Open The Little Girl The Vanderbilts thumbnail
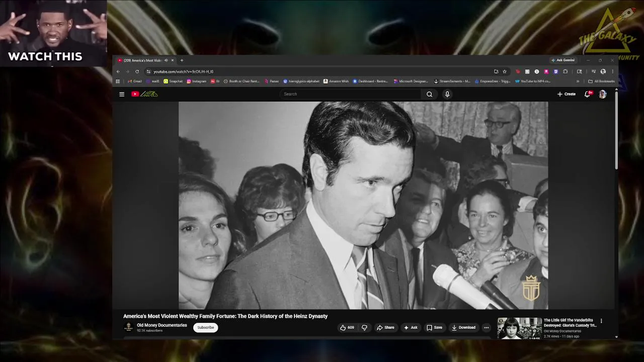This screenshot has width=644, height=362. click(519, 328)
